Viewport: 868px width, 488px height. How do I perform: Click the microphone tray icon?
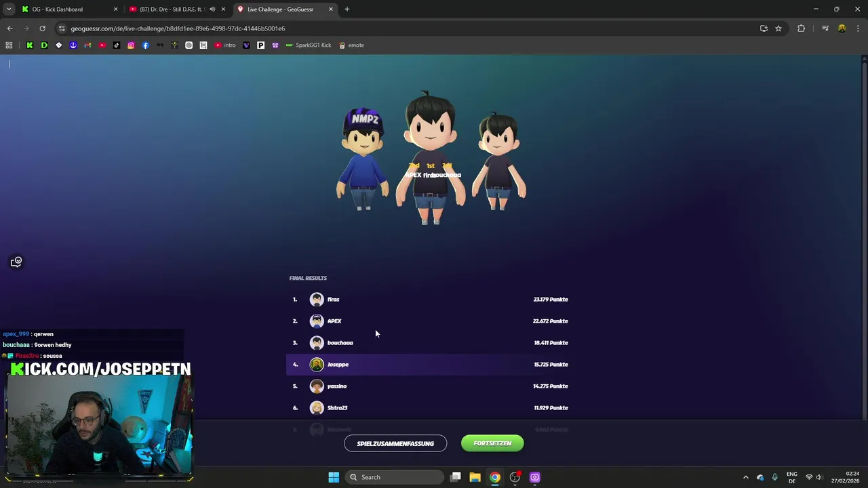pyautogui.click(x=774, y=477)
